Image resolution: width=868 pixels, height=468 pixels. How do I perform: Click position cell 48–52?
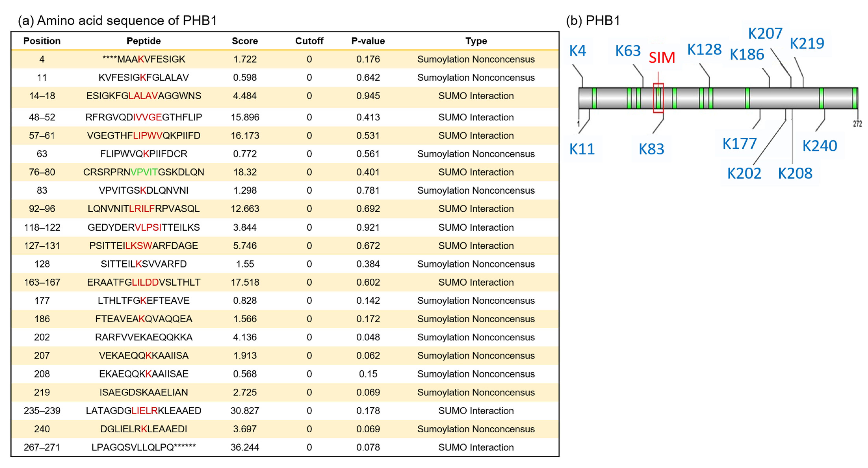point(42,117)
